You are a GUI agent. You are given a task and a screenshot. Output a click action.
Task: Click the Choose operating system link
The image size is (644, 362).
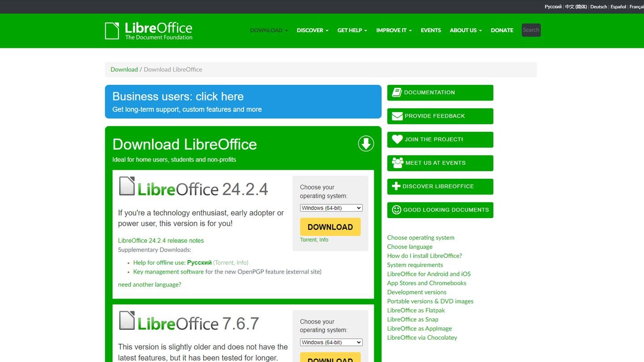421,238
